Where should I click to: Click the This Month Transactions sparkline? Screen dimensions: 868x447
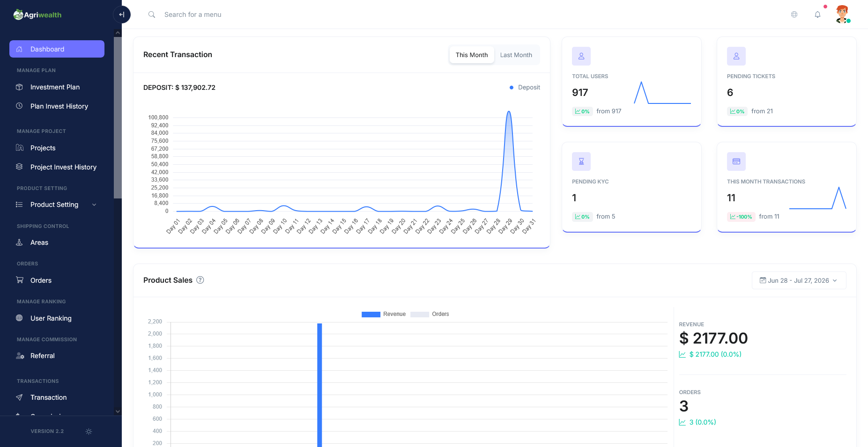(818, 198)
